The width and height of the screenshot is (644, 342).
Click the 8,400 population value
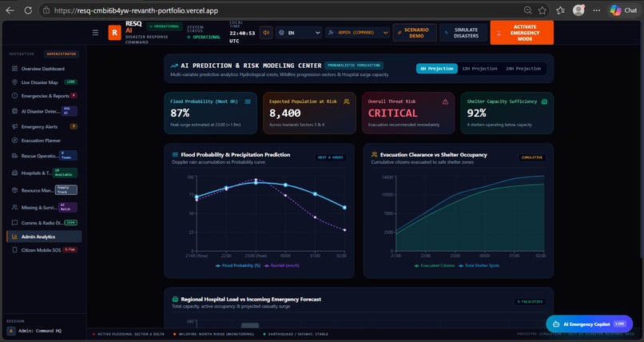click(285, 113)
